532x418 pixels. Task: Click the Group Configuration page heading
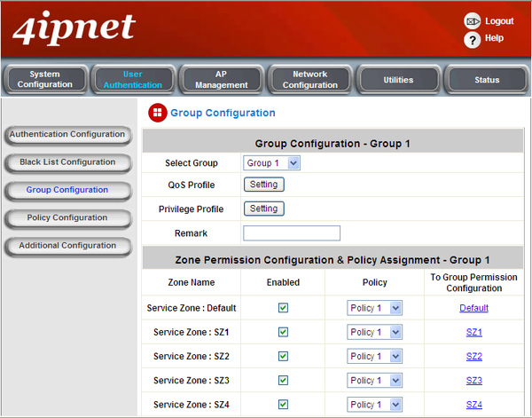[223, 113]
